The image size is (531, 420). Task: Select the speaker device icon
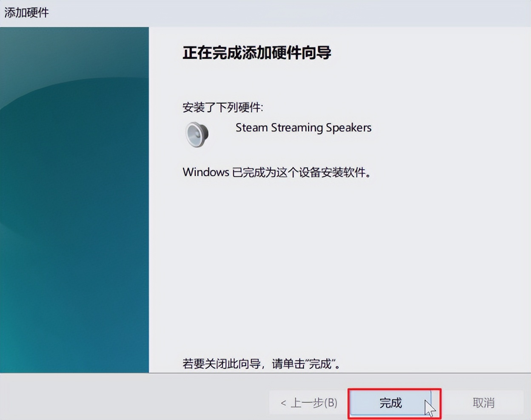197,134
